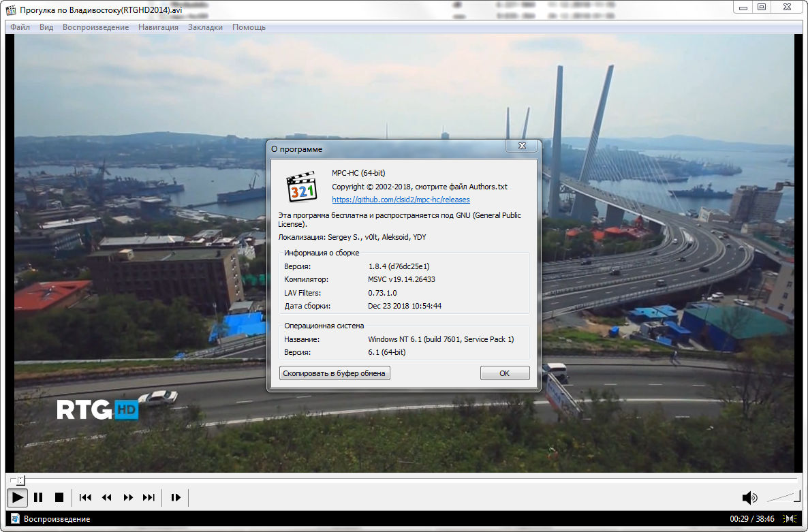This screenshot has width=808, height=532.
Task: Click the volume slider
Action: pos(783,497)
